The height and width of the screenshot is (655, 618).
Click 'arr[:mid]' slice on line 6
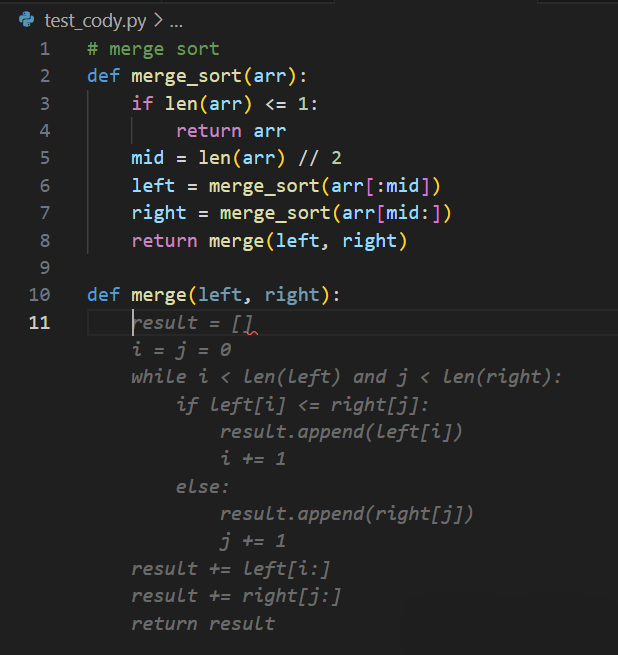point(380,185)
